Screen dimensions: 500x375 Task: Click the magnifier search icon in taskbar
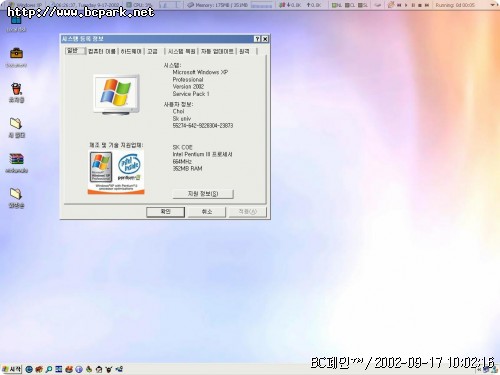pos(49,369)
